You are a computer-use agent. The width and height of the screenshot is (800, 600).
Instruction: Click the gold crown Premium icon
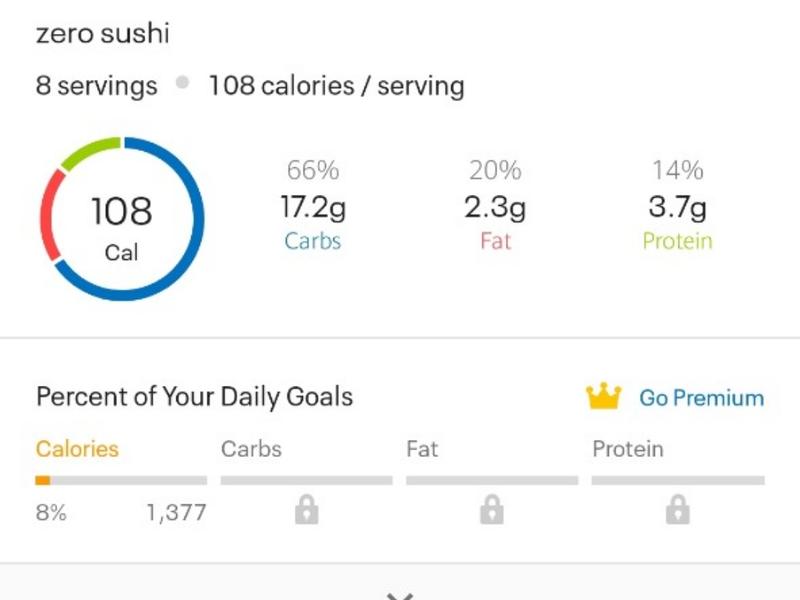(603, 397)
